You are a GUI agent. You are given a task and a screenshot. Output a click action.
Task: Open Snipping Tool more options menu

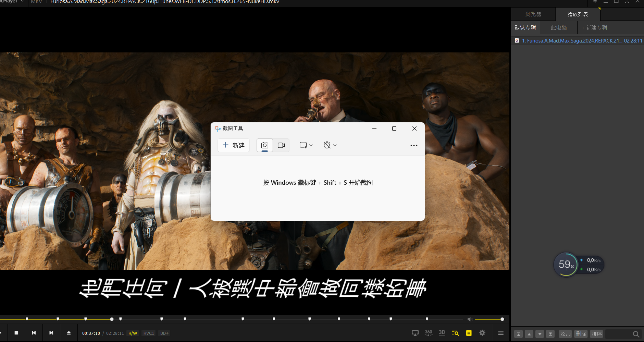point(414,145)
